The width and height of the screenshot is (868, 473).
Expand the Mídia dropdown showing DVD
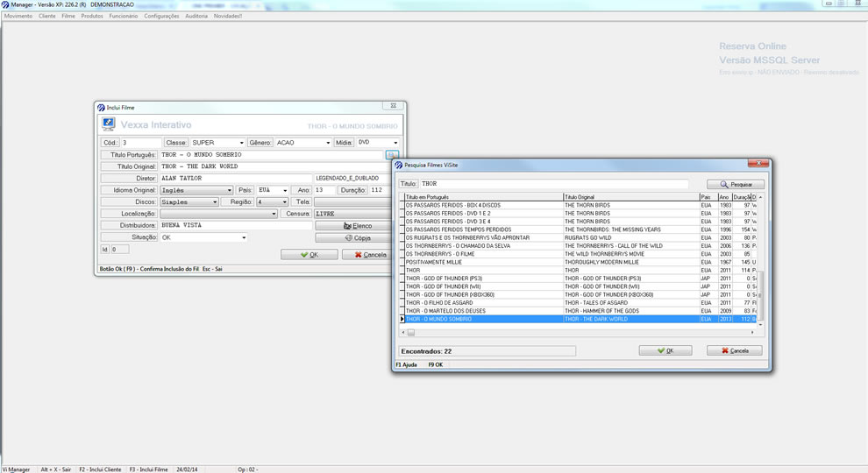pos(395,143)
